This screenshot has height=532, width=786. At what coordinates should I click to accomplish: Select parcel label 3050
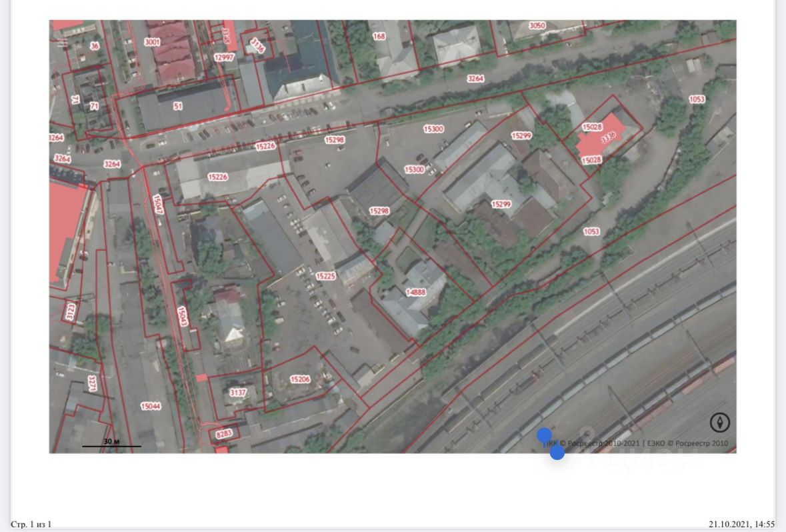[537, 25]
